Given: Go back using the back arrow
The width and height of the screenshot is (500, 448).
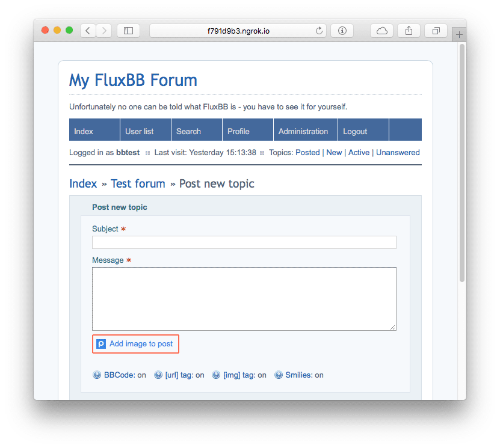Looking at the screenshot, I should pos(87,30).
